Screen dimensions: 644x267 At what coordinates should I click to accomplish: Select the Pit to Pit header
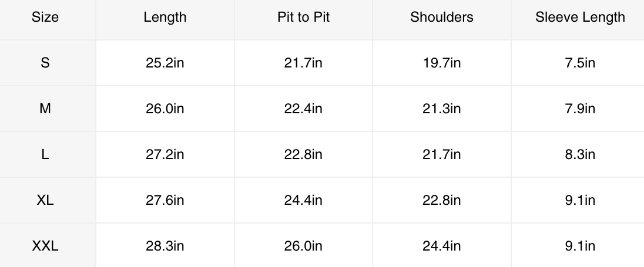point(303,17)
